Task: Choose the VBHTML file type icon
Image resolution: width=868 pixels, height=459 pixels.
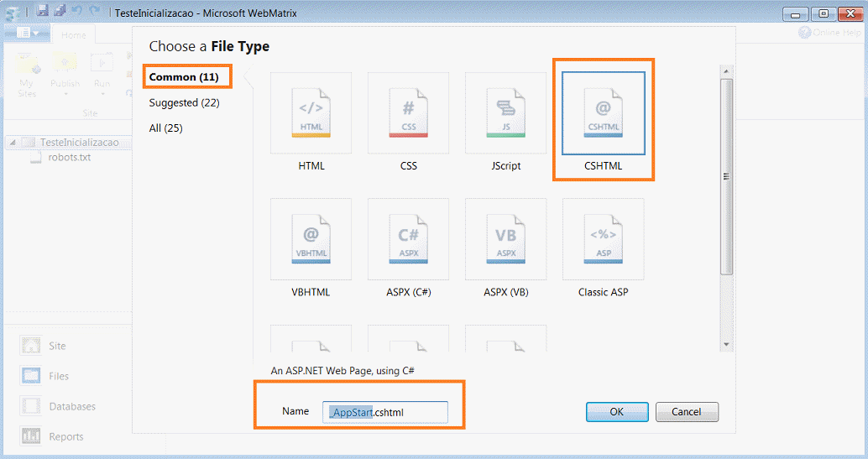Action: 311,239
